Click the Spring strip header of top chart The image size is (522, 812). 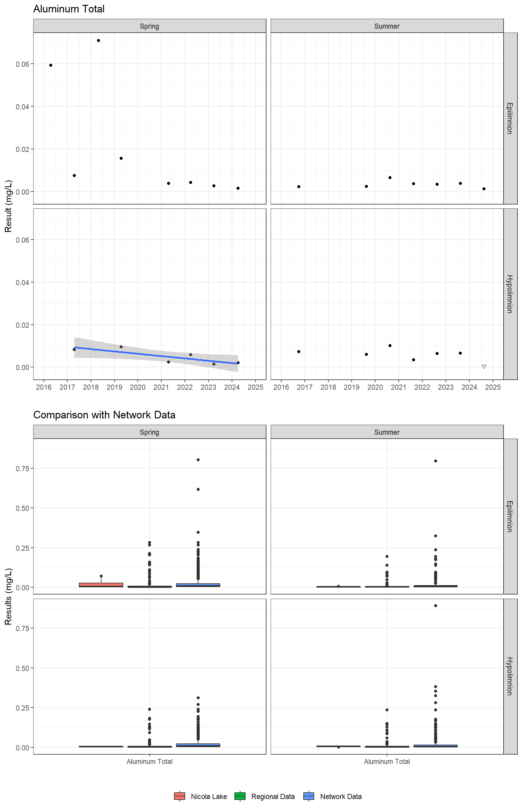150,26
